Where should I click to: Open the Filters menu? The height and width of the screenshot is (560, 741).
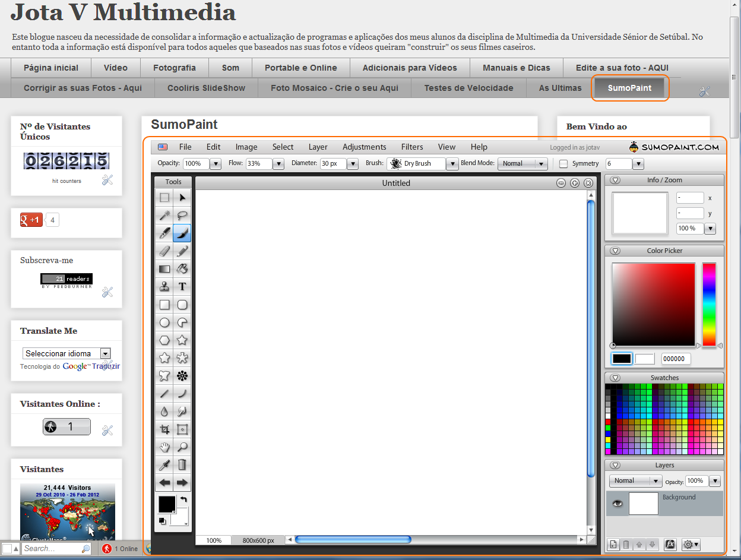412,147
